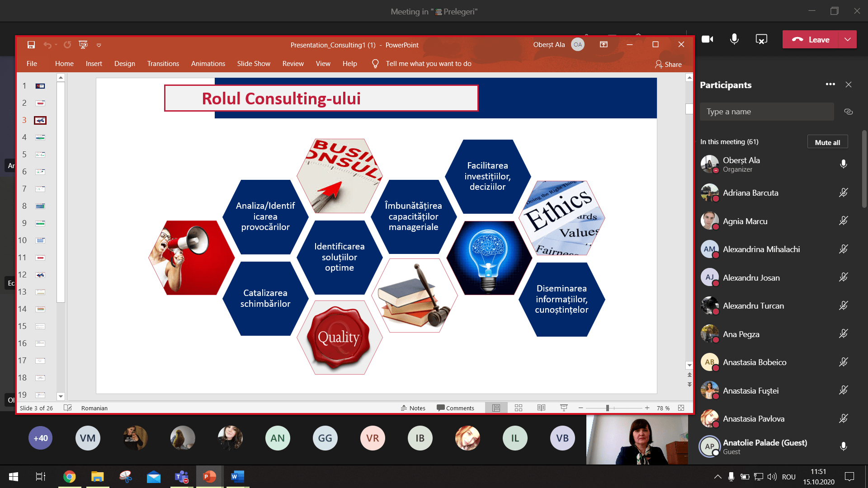Copy the meeting join link icon
The width and height of the screenshot is (868, 488).
(849, 112)
